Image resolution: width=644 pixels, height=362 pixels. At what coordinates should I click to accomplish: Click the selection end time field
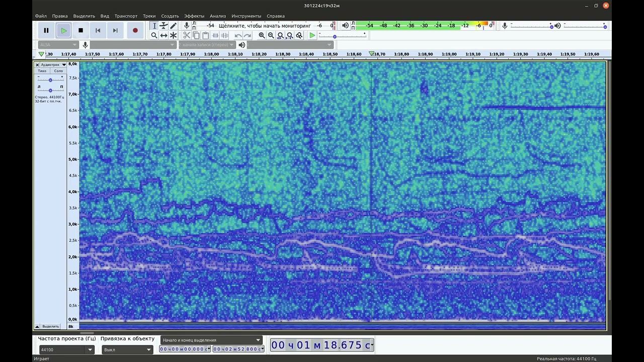pos(238,349)
